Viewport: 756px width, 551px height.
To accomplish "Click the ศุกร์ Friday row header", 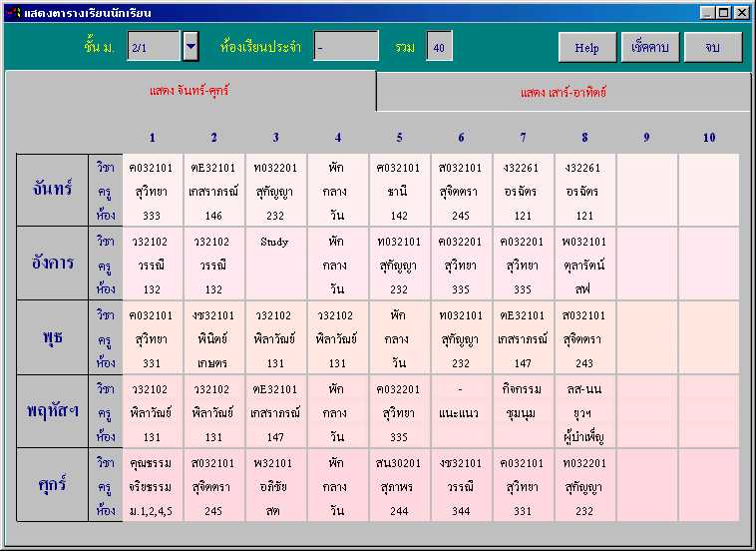I will point(53,485).
